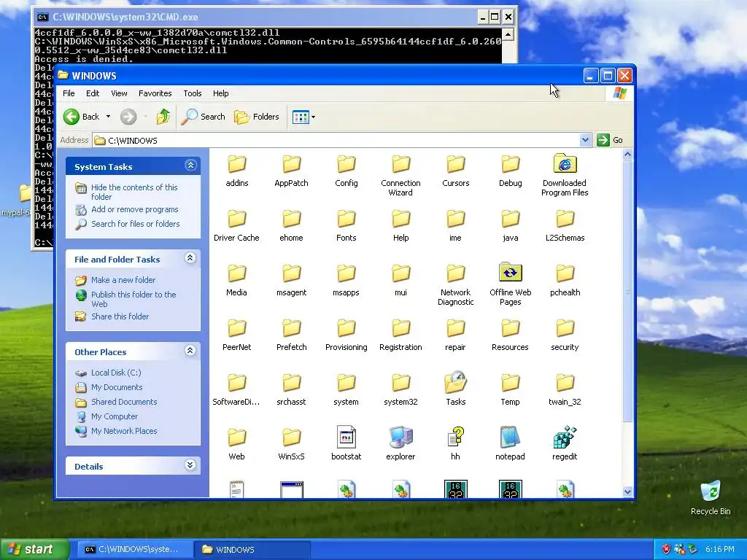Click Make a new folder link
The height and width of the screenshot is (560, 747).
(123, 280)
